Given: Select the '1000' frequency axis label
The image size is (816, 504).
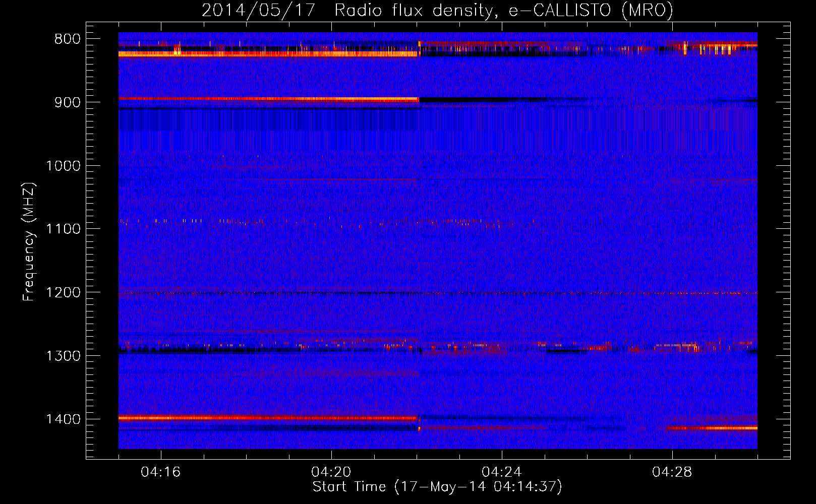Looking at the screenshot, I should tap(63, 166).
